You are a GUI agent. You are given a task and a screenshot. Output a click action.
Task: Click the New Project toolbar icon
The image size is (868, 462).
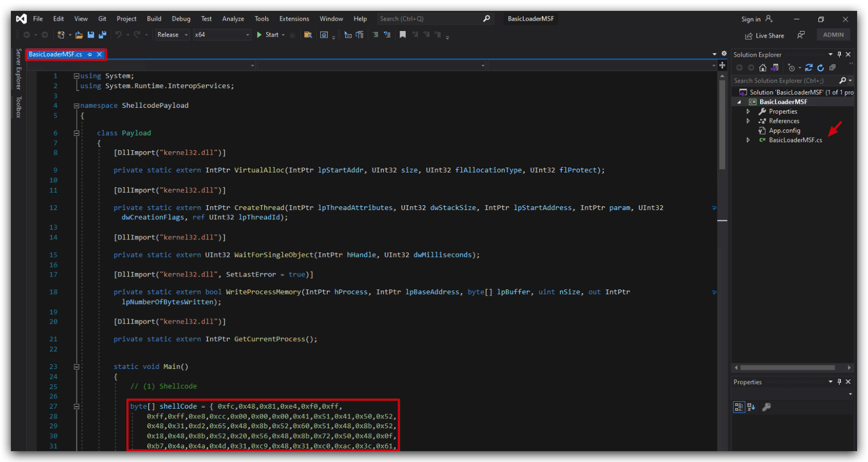pos(61,35)
